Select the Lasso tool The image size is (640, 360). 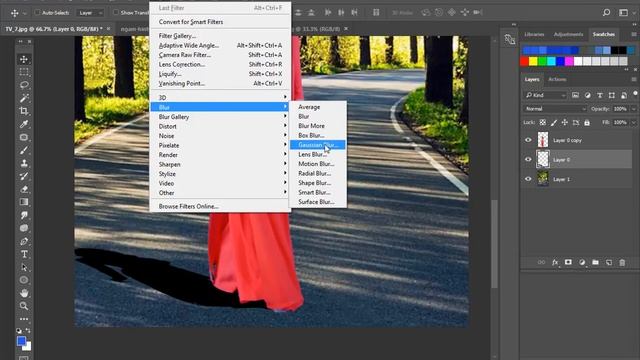tap(24, 85)
